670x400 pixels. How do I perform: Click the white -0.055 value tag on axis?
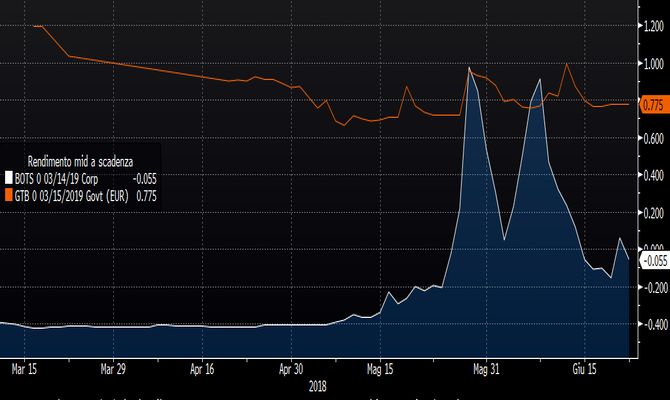pos(653,260)
